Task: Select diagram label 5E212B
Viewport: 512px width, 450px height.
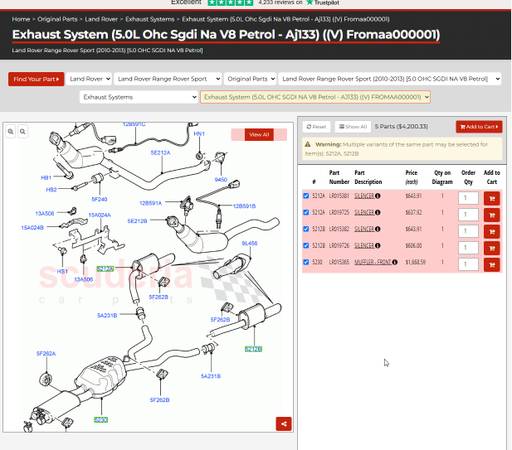Action: tap(137, 221)
